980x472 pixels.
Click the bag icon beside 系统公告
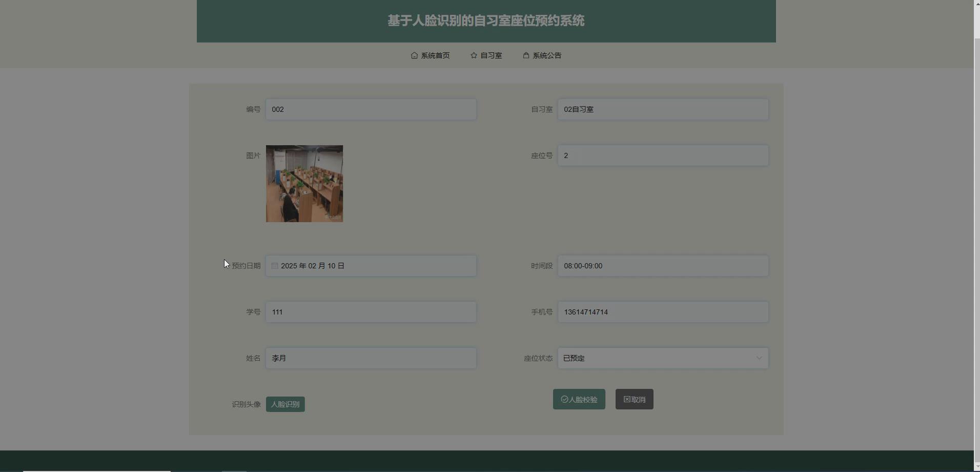(525, 55)
